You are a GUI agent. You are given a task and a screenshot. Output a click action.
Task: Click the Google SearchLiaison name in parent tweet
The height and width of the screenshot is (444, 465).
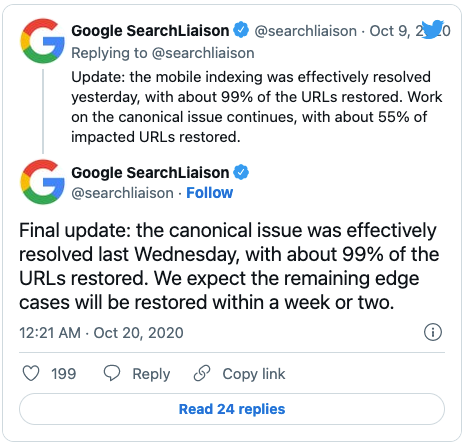150,31
